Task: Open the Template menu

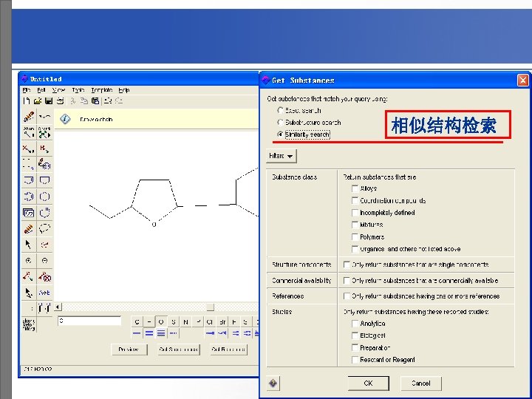Action: 102,90
